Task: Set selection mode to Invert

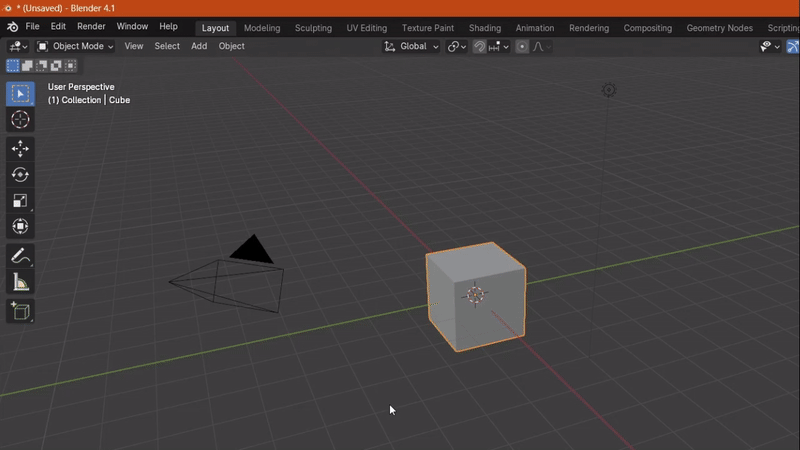Action: point(56,65)
